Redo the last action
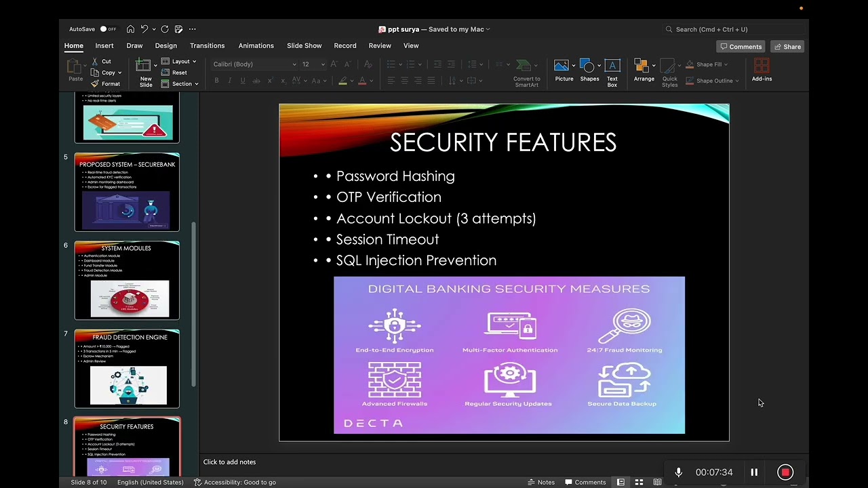The width and height of the screenshot is (868, 488). pyautogui.click(x=165, y=29)
